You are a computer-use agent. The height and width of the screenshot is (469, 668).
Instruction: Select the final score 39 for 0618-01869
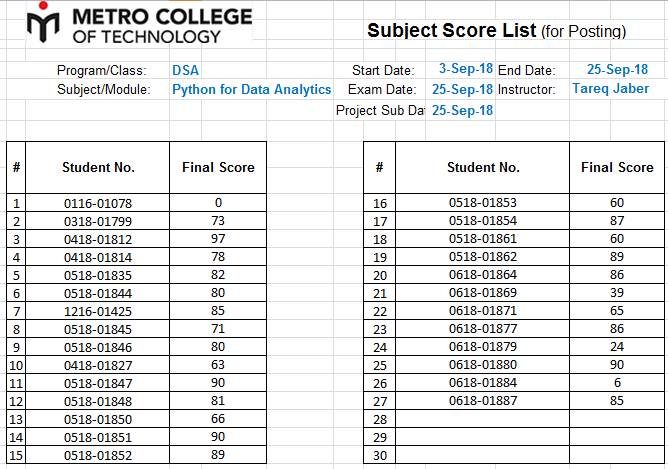tap(617, 293)
